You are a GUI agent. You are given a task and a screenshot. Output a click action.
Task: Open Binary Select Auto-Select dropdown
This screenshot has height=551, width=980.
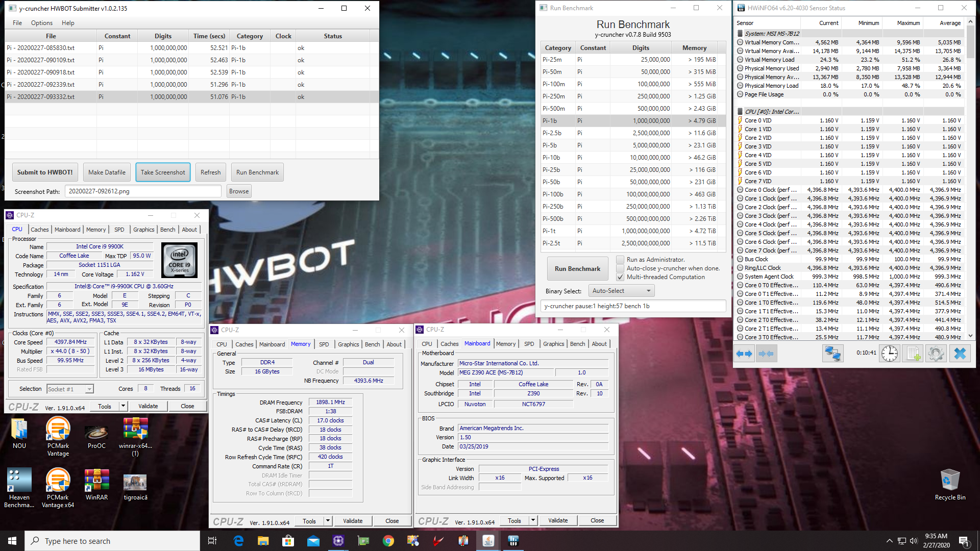[621, 291]
